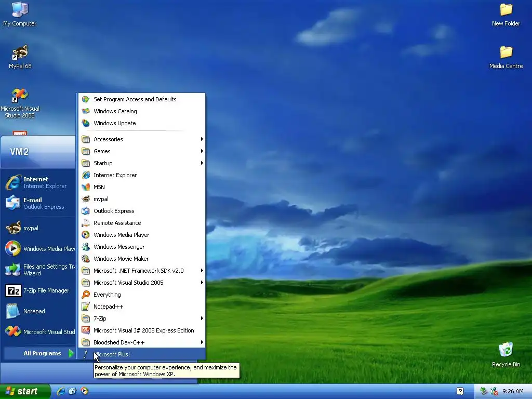Launch Microsoft Visual J# 2005 Express Edition
This screenshot has width=532, height=399.
[142, 330]
